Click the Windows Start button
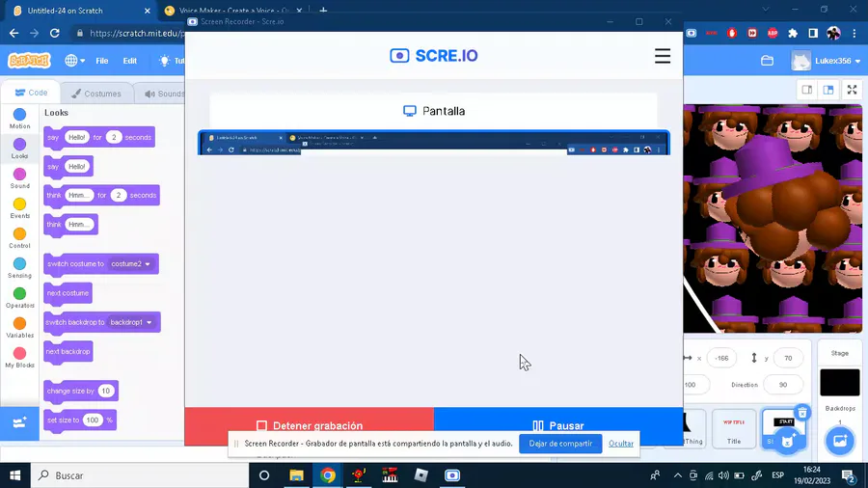This screenshot has height=488, width=868. tap(14, 475)
